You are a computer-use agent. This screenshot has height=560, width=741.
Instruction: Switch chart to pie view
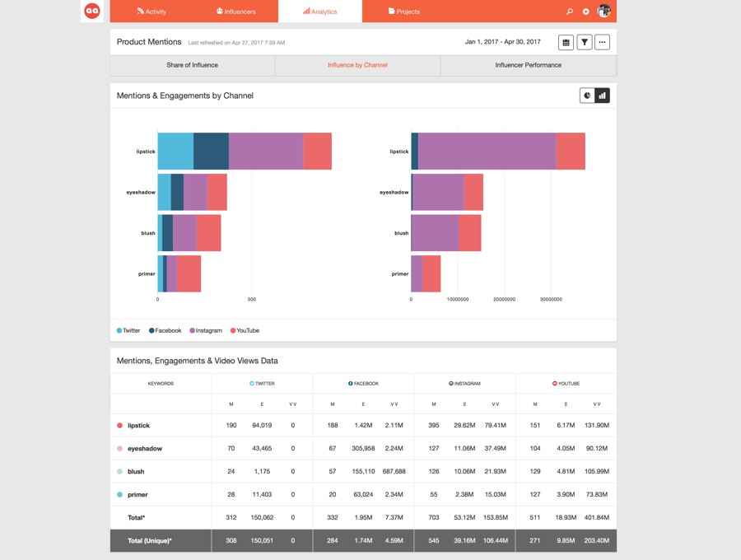587,96
